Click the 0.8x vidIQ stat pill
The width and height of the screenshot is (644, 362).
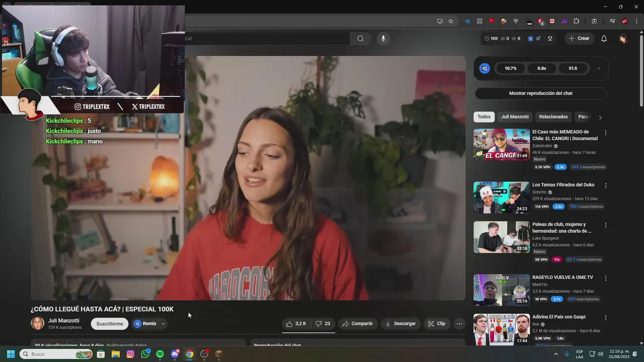(x=542, y=68)
